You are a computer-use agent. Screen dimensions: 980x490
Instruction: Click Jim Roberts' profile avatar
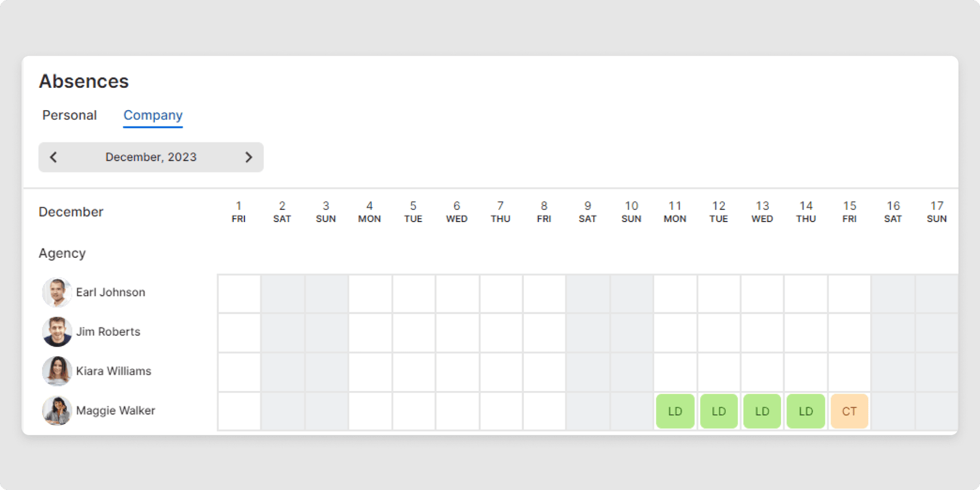coord(57,332)
